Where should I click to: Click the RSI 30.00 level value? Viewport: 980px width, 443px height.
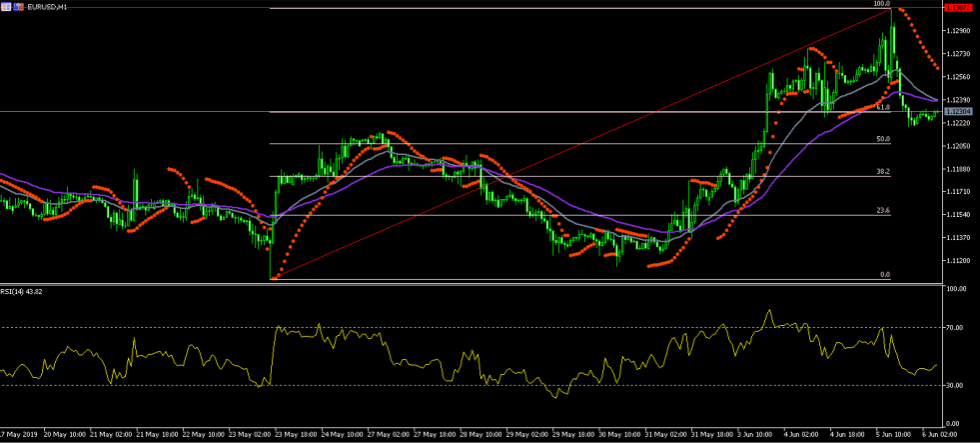click(955, 385)
